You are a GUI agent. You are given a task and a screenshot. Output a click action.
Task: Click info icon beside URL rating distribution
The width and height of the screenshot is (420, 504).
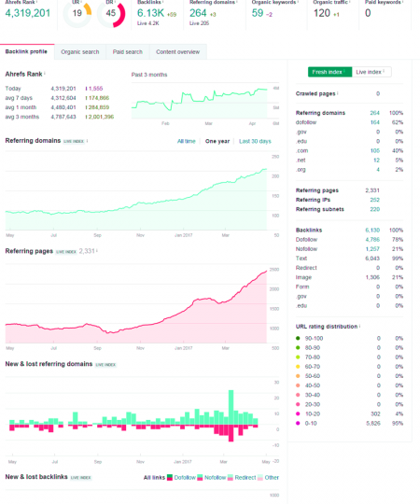359,326
